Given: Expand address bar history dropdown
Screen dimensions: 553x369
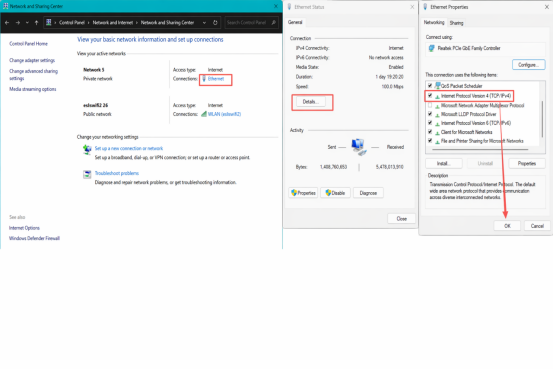Looking at the screenshot, I should [204, 23].
